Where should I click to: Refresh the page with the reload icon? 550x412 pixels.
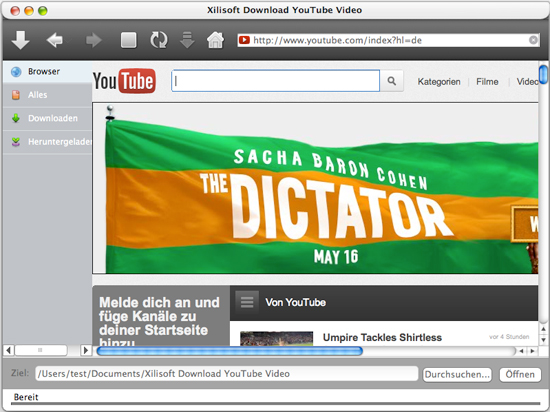pyautogui.click(x=159, y=40)
